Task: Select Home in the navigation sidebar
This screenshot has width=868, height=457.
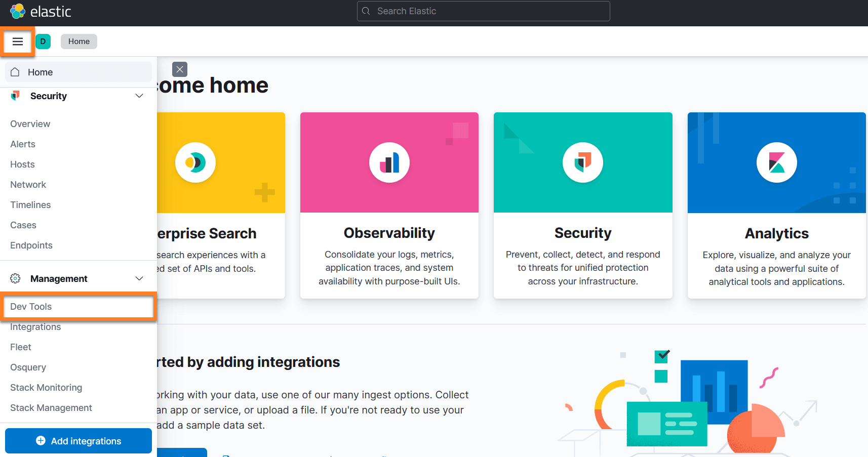Action: pos(41,72)
